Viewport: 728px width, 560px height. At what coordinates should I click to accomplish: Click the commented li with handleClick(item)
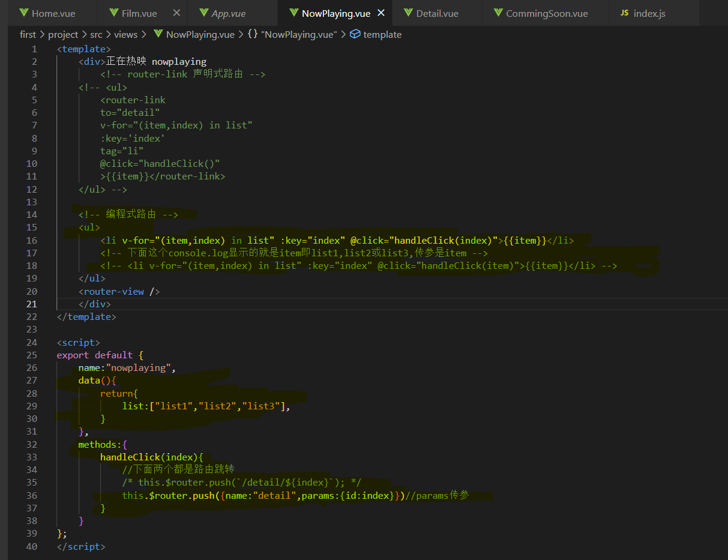[359, 265]
